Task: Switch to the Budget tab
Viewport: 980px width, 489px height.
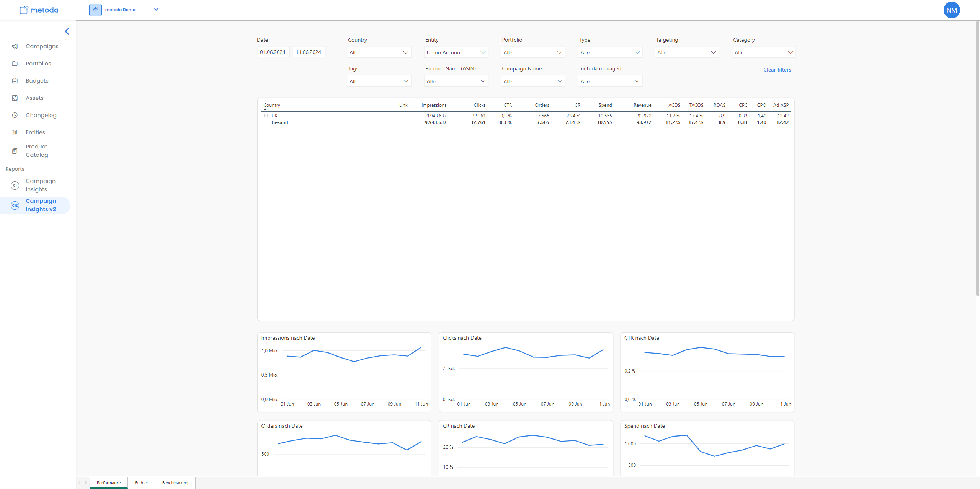Action: 141,483
